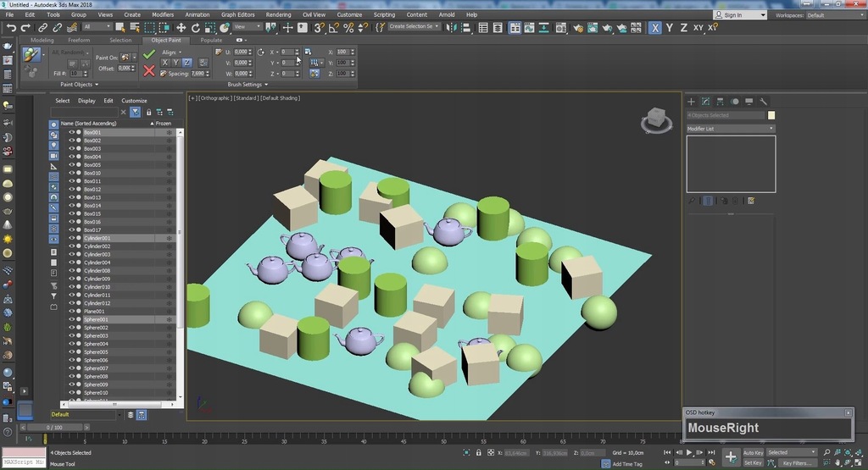This screenshot has height=470, width=868.
Task: Expand the Brush Settings panel arrow
Action: click(x=266, y=85)
